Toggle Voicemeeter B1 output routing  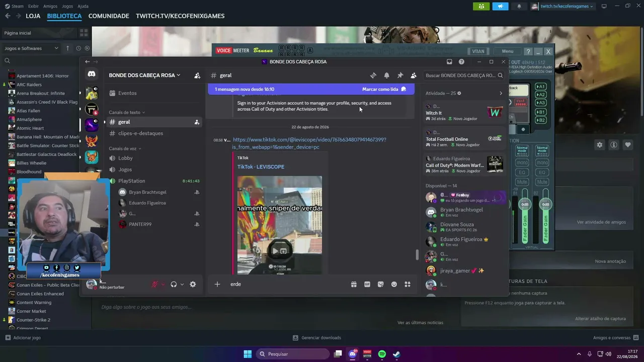tap(541, 112)
